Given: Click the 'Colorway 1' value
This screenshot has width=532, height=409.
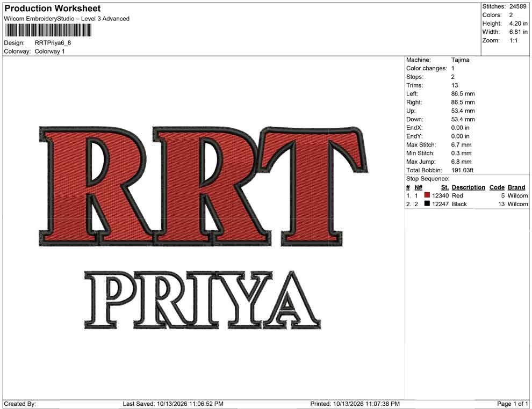Looking at the screenshot, I should [x=50, y=52].
